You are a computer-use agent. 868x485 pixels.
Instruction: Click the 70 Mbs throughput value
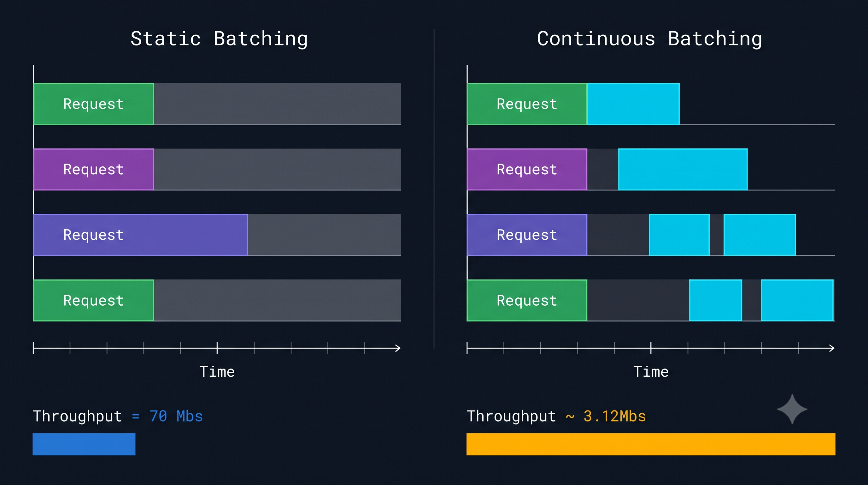pyautogui.click(x=176, y=416)
